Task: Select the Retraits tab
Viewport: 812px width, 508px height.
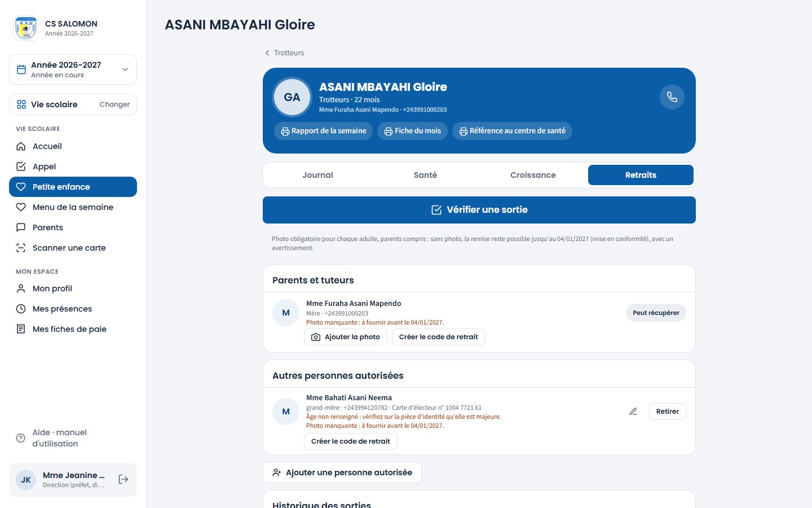Action: pos(641,175)
